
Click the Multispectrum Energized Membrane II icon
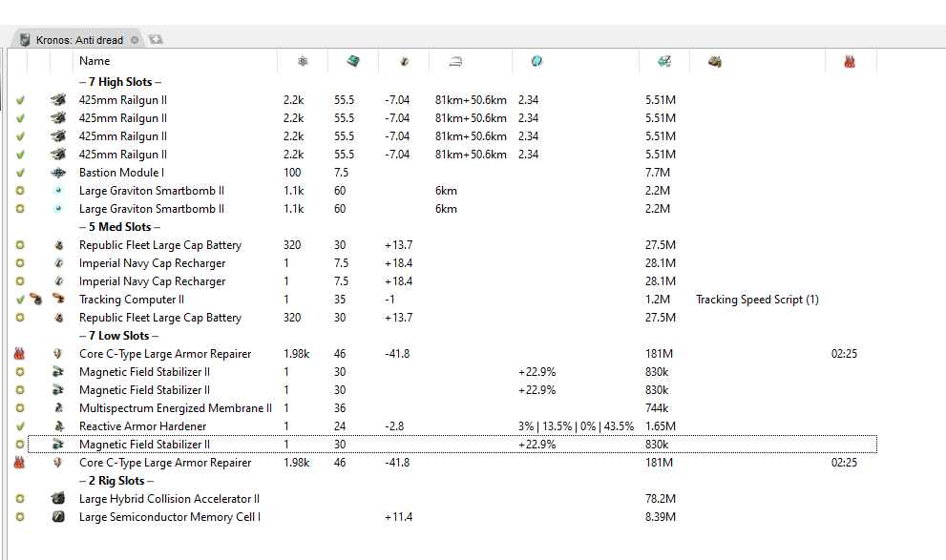pos(58,408)
